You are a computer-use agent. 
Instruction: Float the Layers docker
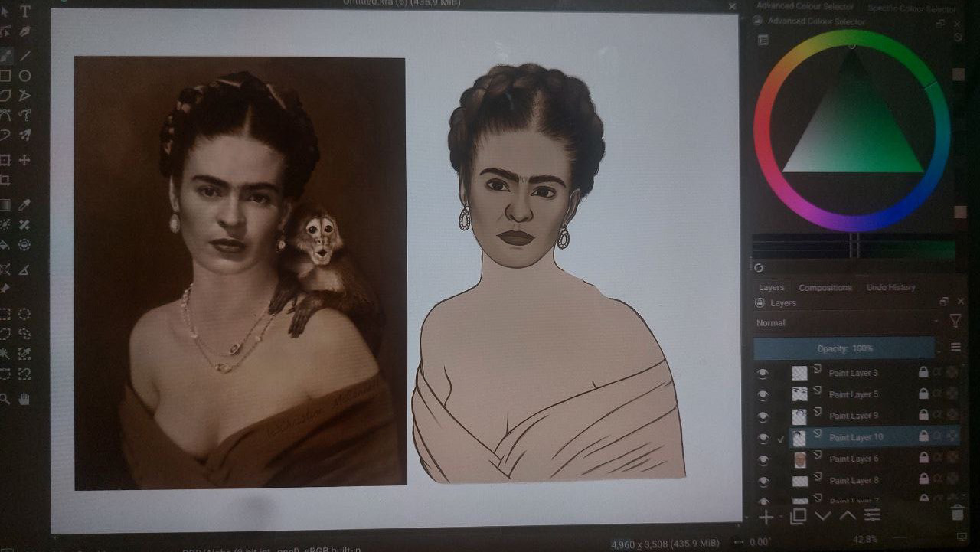pos(944,302)
